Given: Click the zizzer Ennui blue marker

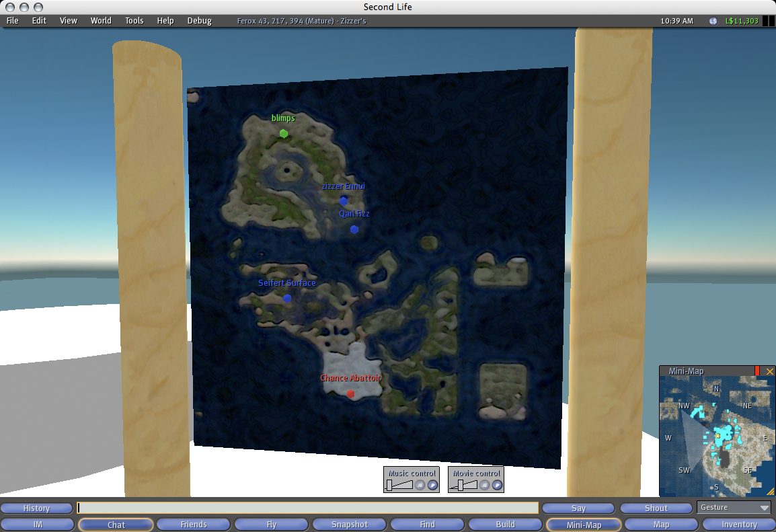Looking at the screenshot, I should 344,201.
